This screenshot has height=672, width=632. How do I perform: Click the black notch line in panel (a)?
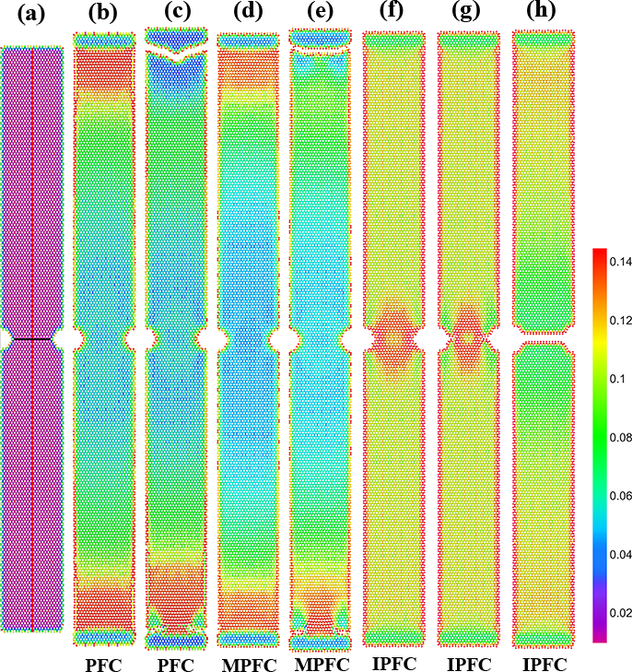coord(32,339)
